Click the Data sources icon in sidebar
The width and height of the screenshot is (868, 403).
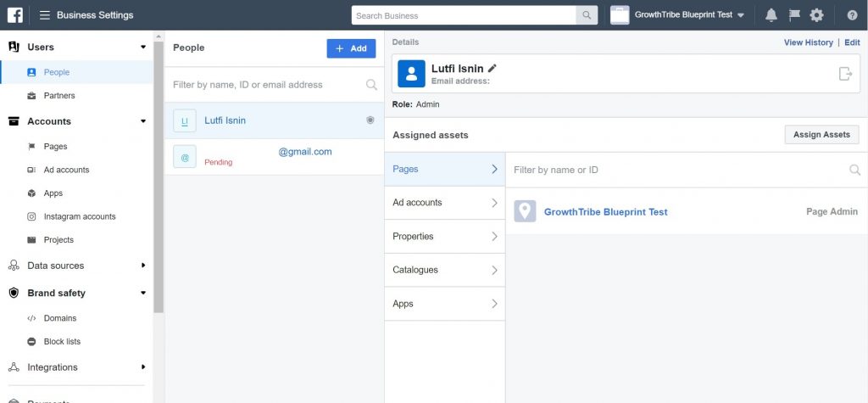pyautogui.click(x=14, y=265)
